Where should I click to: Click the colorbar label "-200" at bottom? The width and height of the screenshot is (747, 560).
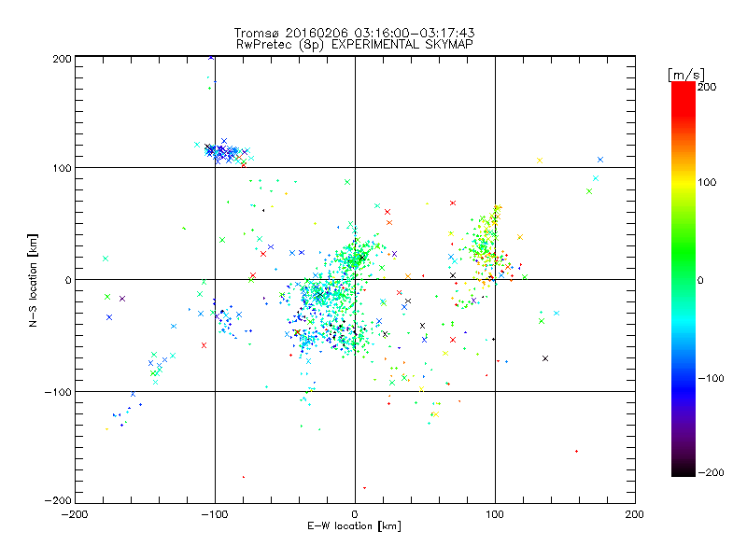point(711,472)
